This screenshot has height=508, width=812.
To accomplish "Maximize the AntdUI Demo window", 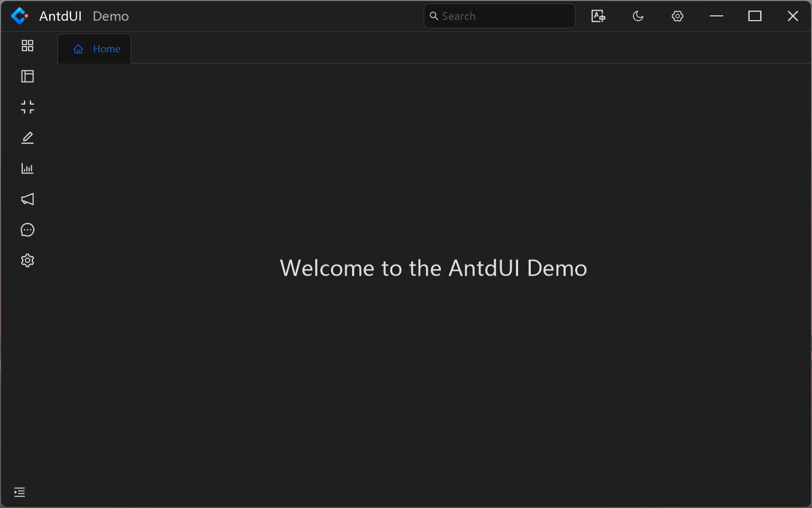I will pyautogui.click(x=755, y=16).
